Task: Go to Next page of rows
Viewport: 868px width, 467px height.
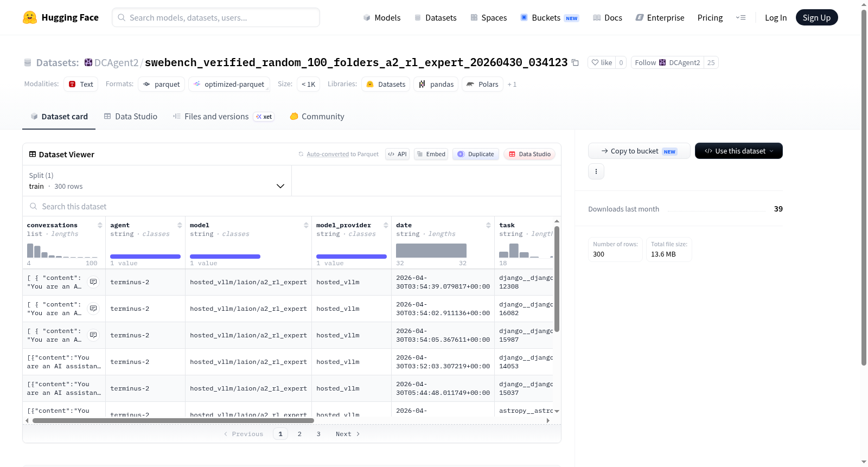Action: (348, 434)
